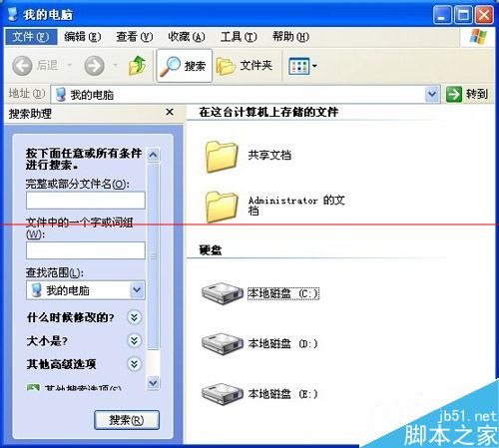
Task: Select the Shared Documents (共享文档) folder icon
Action: (x=222, y=157)
